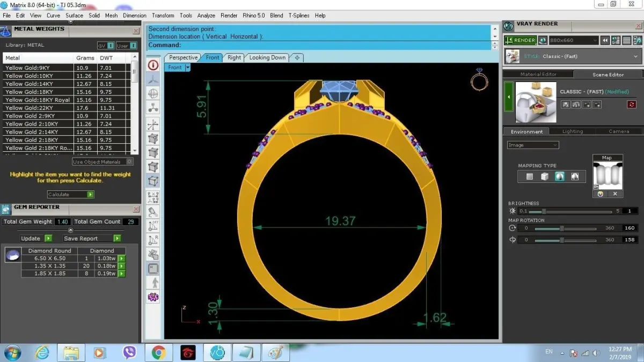Open the 880x660 resolution dropdown
Image resolution: width=644 pixels, height=362 pixels.
[x=573, y=40]
